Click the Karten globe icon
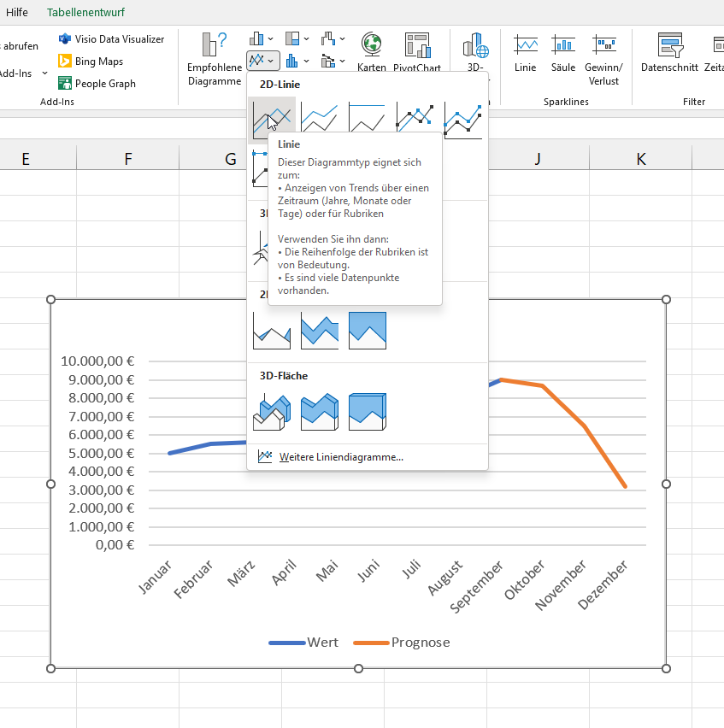Image resolution: width=724 pixels, height=728 pixels. tap(372, 44)
